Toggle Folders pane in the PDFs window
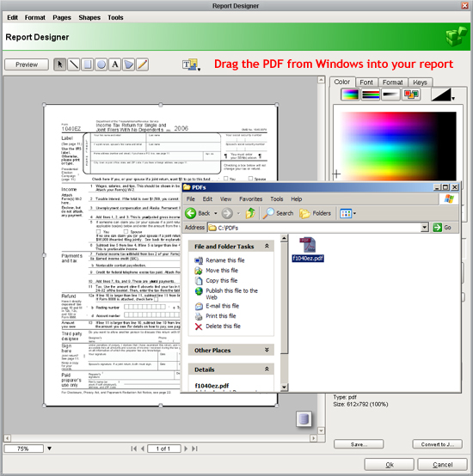The width and height of the screenshot is (473, 476). coord(315,213)
